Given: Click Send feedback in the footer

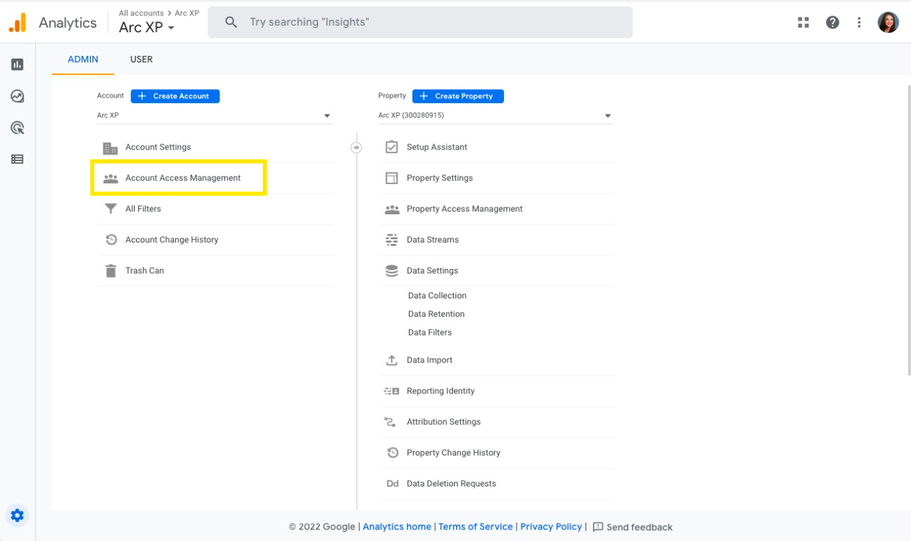Looking at the screenshot, I should pos(632,527).
